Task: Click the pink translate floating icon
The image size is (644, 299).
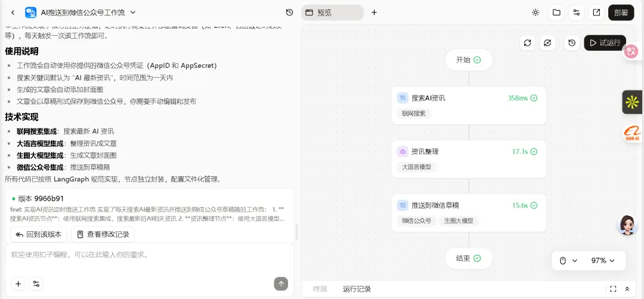Action: tap(631, 51)
